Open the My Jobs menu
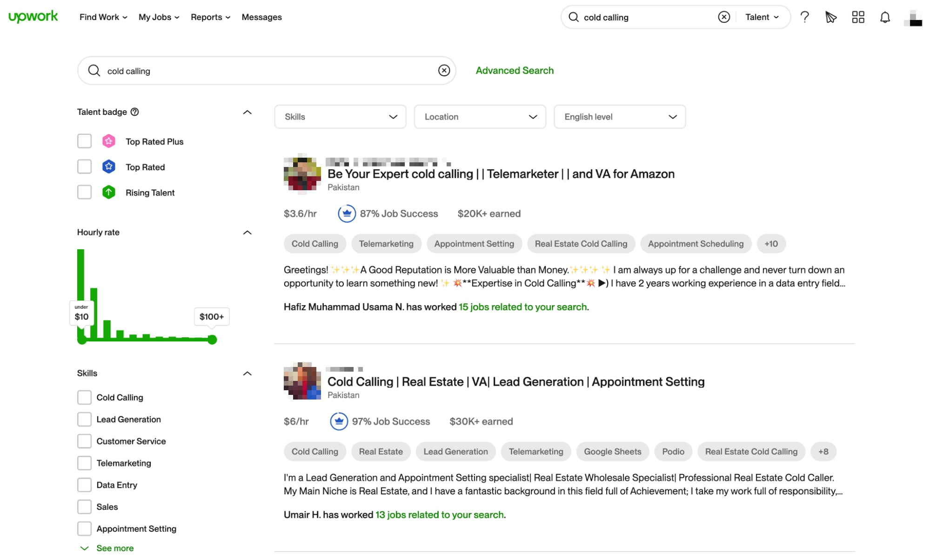Image resolution: width=930 pixels, height=560 pixels. point(159,17)
